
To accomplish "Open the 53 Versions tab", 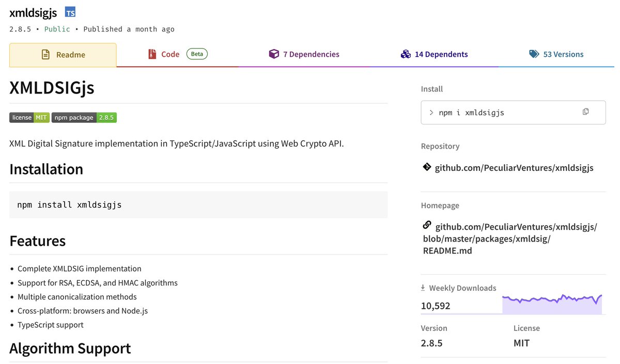I will [556, 54].
